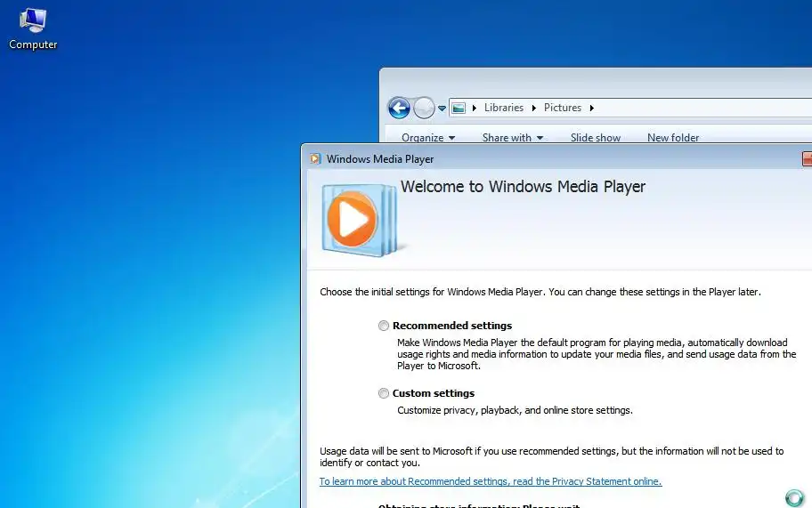Open the Share with dropdown in Explorer
Viewport: 812px width, 508px height.
[x=513, y=138]
